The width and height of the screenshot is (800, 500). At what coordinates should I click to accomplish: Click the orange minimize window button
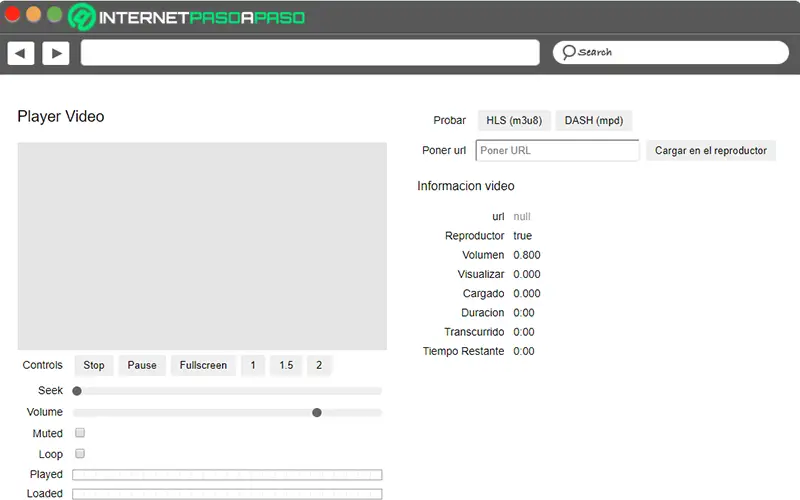point(33,14)
